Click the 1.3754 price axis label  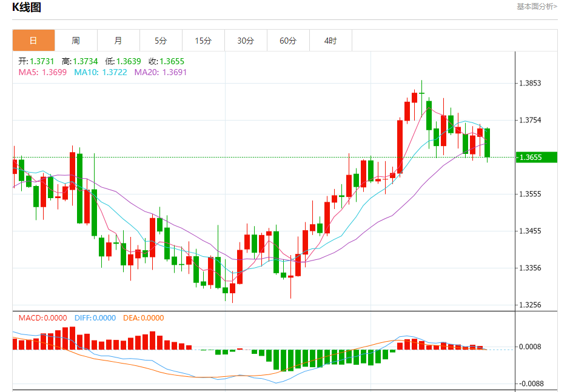530,120
